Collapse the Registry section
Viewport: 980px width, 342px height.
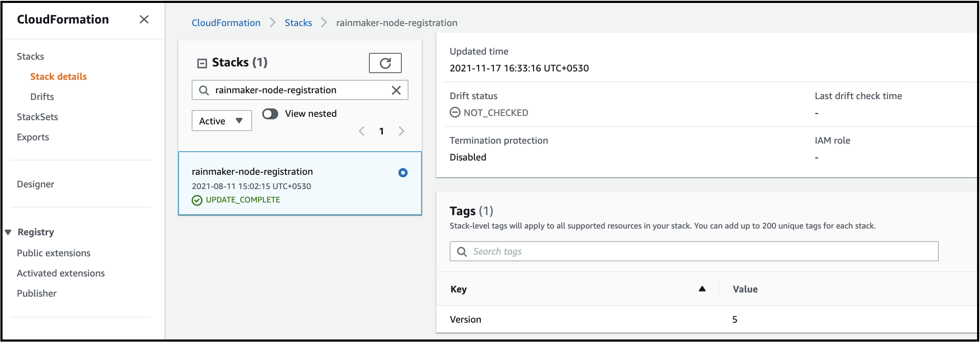[8, 232]
